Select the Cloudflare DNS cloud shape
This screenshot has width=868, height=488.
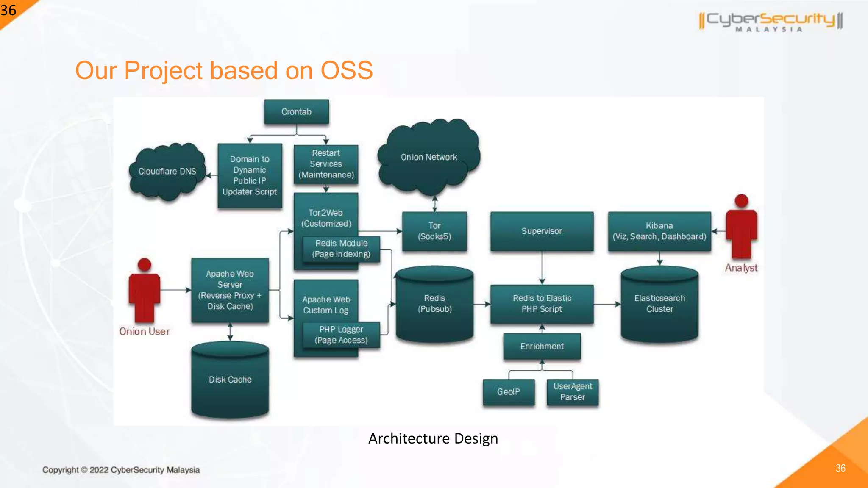tap(167, 172)
